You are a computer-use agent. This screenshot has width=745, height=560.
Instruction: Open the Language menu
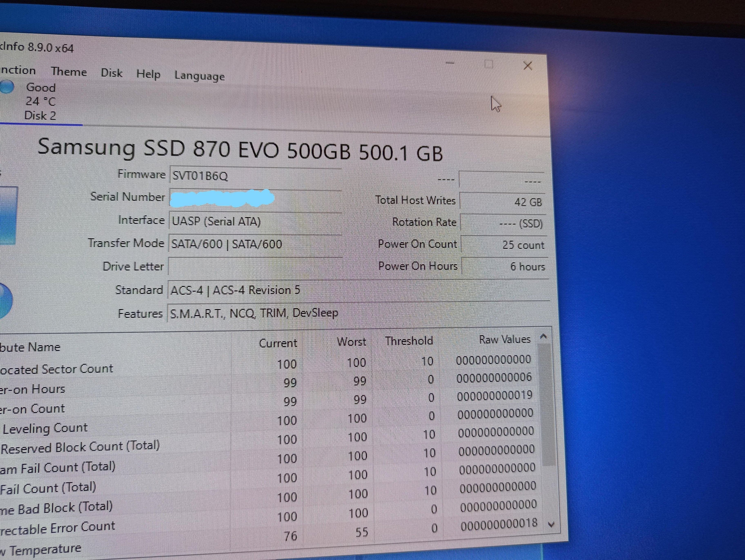click(x=199, y=76)
